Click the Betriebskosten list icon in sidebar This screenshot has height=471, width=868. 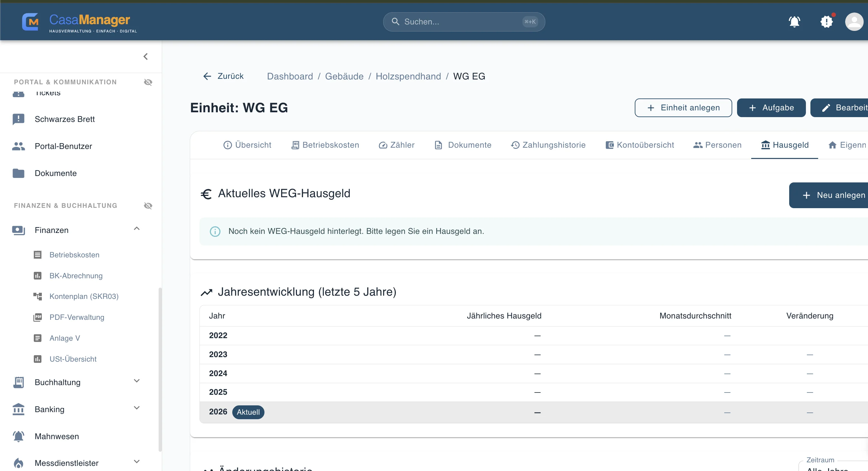(37, 255)
